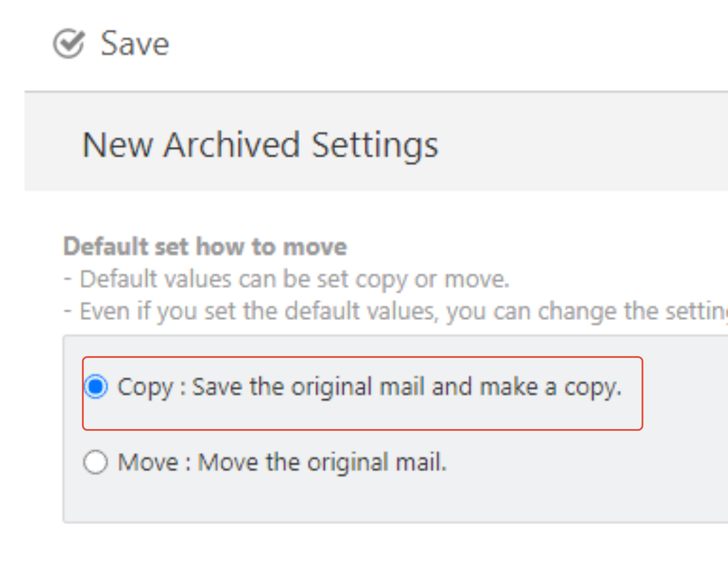
Task: Click the Copy option label text
Action: pos(369,387)
